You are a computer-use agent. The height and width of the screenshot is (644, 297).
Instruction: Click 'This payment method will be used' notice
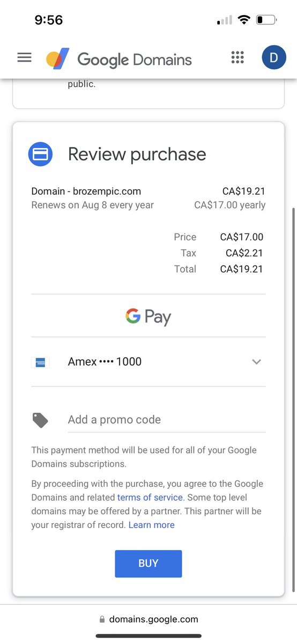[x=144, y=457]
